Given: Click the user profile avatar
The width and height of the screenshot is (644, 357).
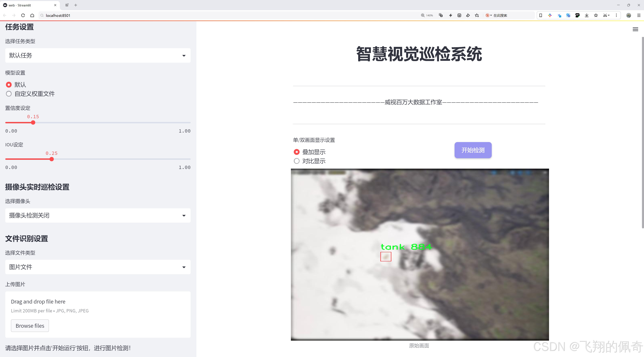Looking at the screenshot, I should (x=628, y=15).
